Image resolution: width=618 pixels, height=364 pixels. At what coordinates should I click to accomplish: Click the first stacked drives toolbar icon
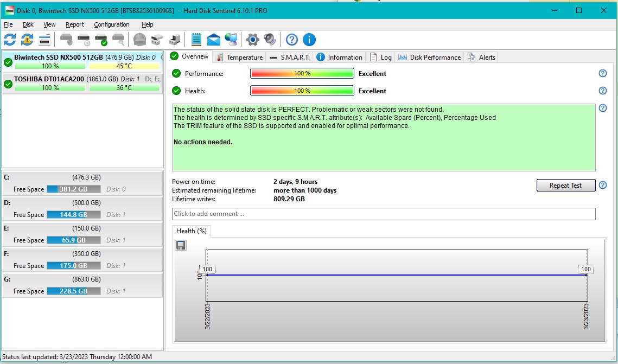point(157,40)
